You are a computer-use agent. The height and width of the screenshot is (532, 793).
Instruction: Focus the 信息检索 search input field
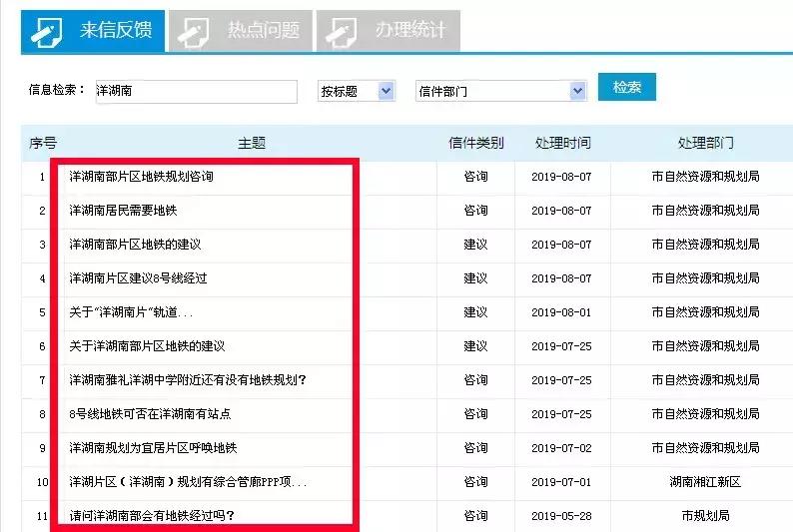[196, 92]
